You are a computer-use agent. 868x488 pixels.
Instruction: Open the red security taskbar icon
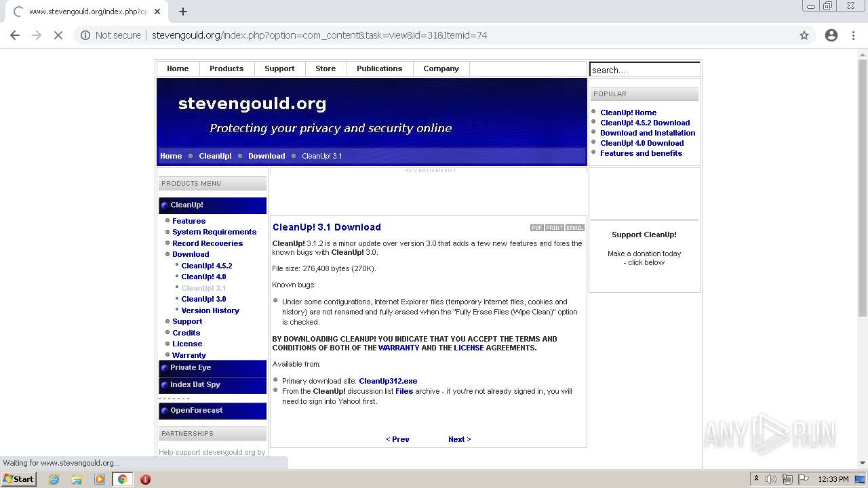click(x=145, y=479)
